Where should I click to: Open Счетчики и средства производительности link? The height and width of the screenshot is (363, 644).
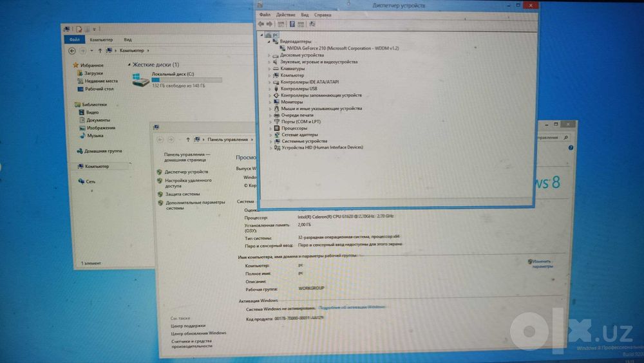[x=192, y=343]
